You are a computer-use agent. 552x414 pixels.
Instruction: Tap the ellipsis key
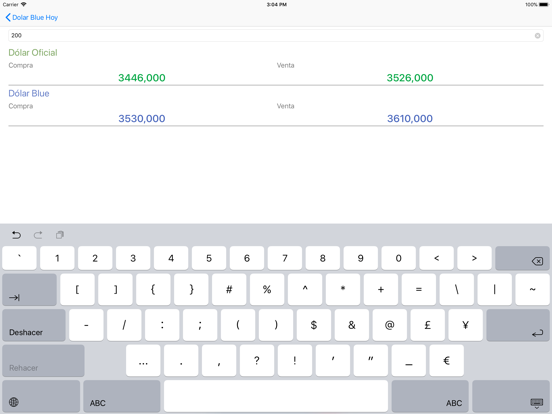pyautogui.click(x=143, y=360)
